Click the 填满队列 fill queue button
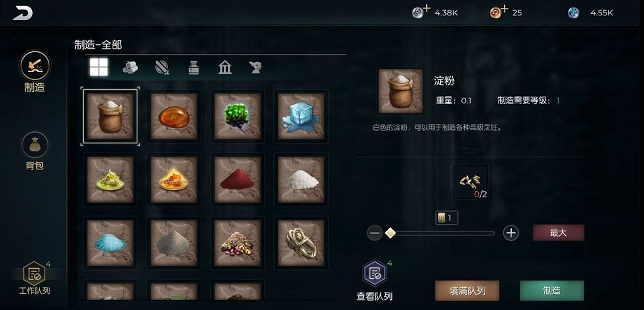 [467, 291]
